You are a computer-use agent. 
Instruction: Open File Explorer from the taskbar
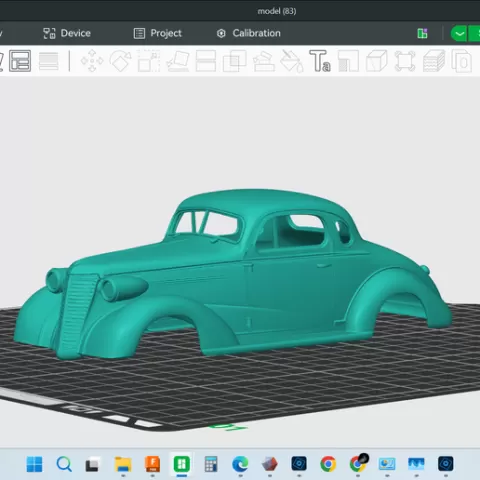(x=123, y=464)
